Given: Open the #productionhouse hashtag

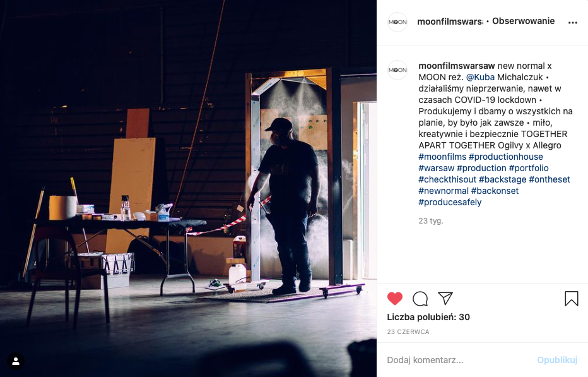Looking at the screenshot, I should (x=506, y=157).
